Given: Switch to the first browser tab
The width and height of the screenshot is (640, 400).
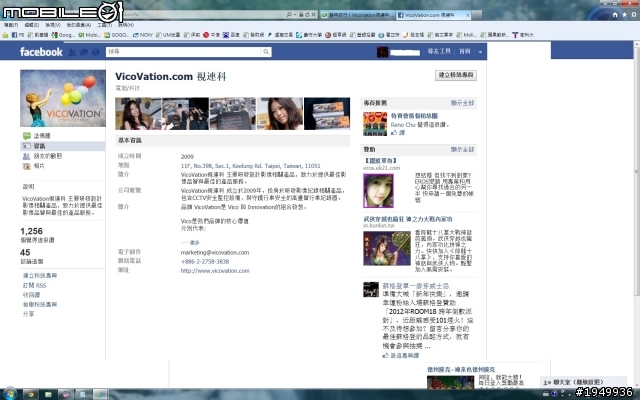Looking at the screenshot, I should point(357,15).
